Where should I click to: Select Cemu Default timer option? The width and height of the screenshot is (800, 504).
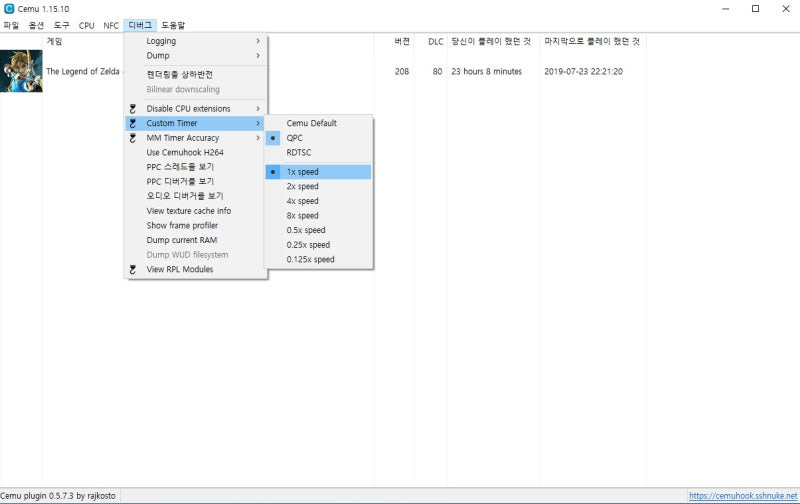click(x=319, y=123)
